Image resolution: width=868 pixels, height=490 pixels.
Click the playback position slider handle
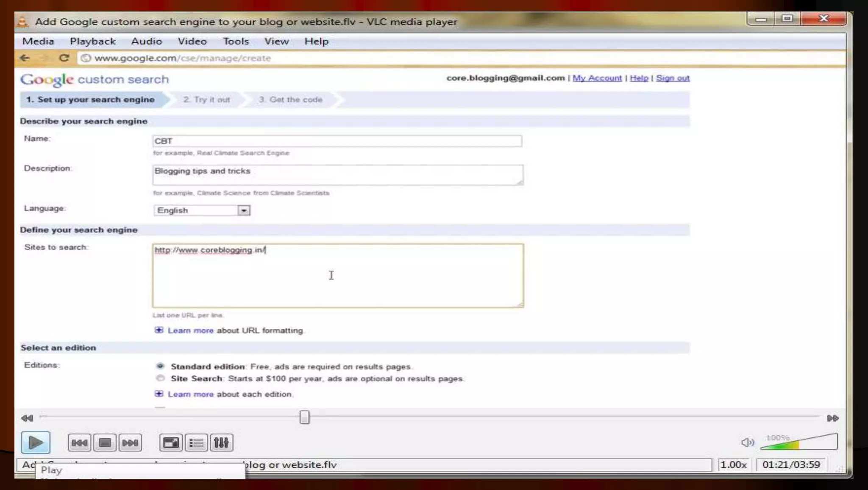[304, 417]
